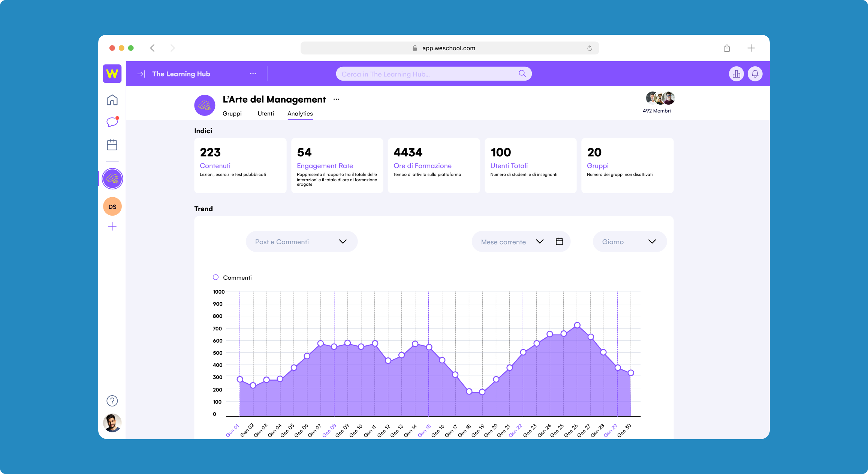Image resolution: width=868 pixels, height=474 pixels.
Task: Select the Gen 30 last data point
Action: [631, 373]
